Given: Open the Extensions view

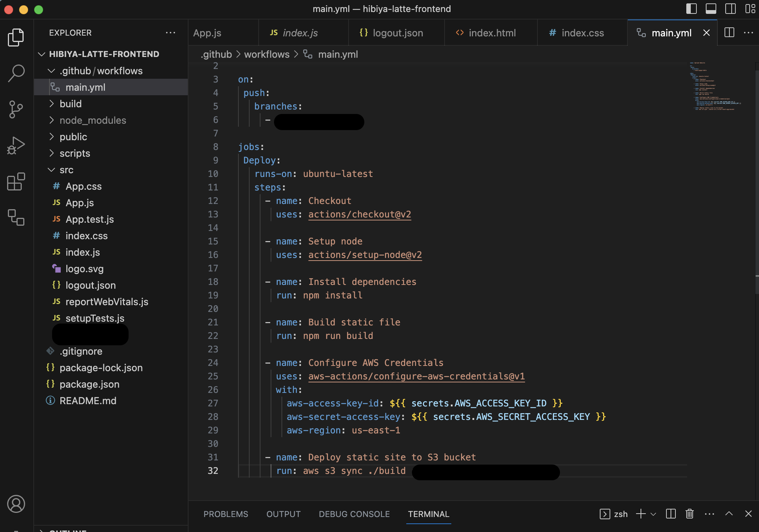Looking at the screenshot, I should [15, 182].
